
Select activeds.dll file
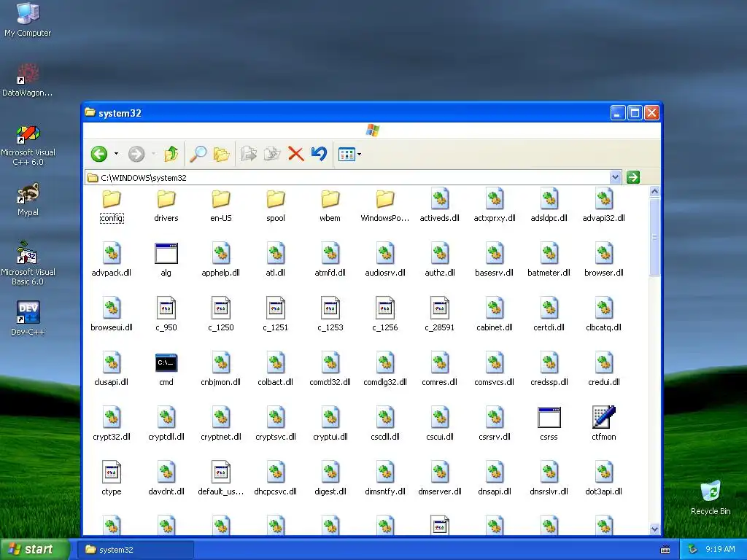(440, 206)
